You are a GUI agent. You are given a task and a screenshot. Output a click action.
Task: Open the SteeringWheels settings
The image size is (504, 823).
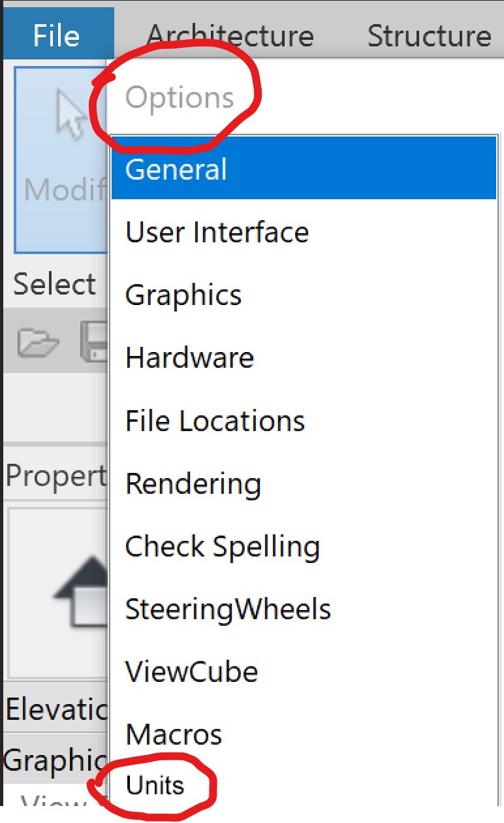coord(227,609)
